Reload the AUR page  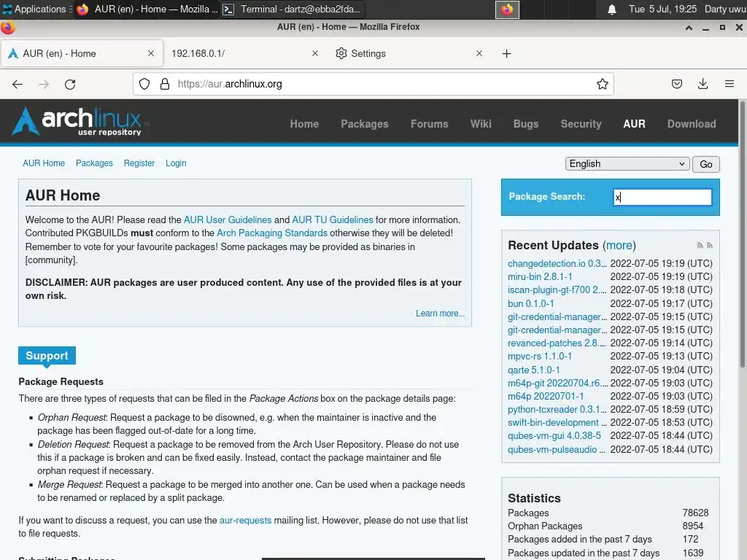pos(70,85)
